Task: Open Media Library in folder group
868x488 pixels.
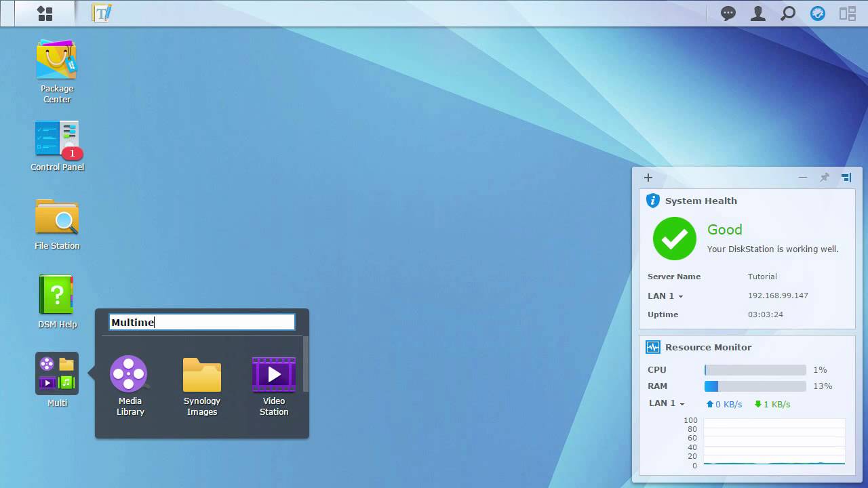Action: [129, 384]
